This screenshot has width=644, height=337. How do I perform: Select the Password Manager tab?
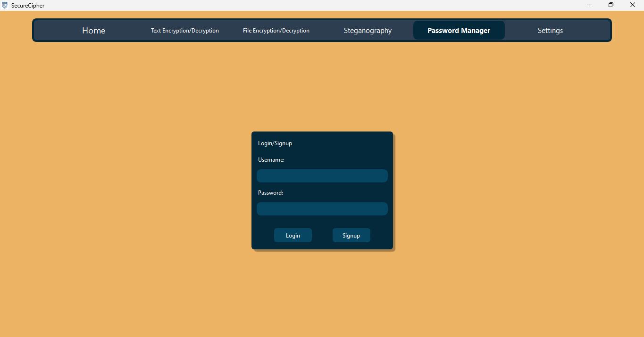pyautogui.click(x=459, y=31)
